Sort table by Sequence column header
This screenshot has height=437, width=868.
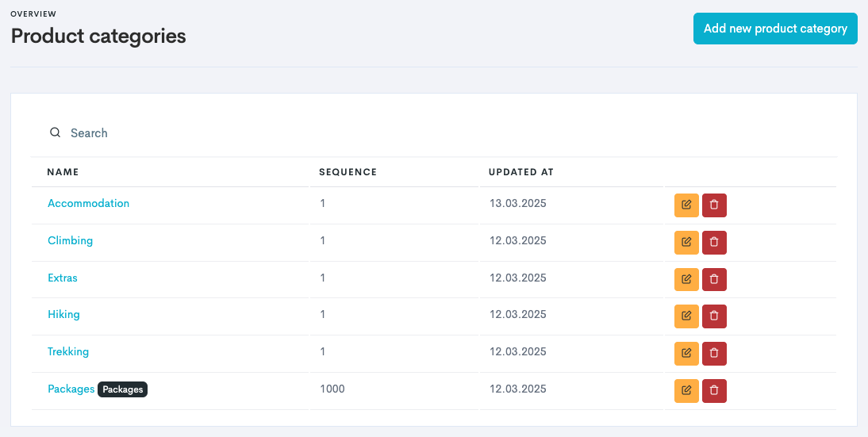(x=348, y=172)
